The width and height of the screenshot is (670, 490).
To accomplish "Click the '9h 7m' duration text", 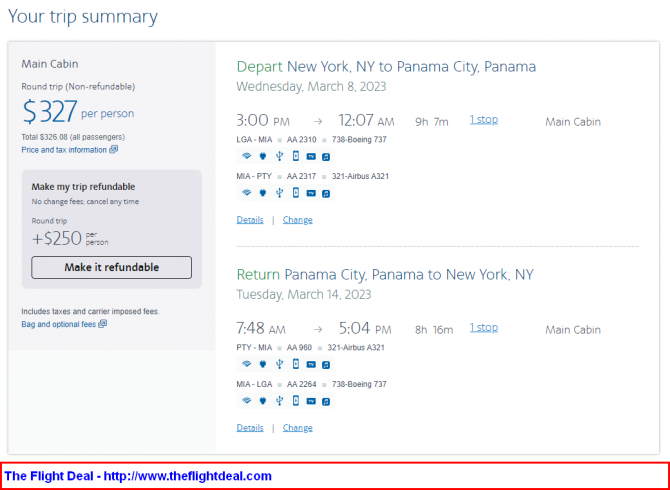I will 432,122.
